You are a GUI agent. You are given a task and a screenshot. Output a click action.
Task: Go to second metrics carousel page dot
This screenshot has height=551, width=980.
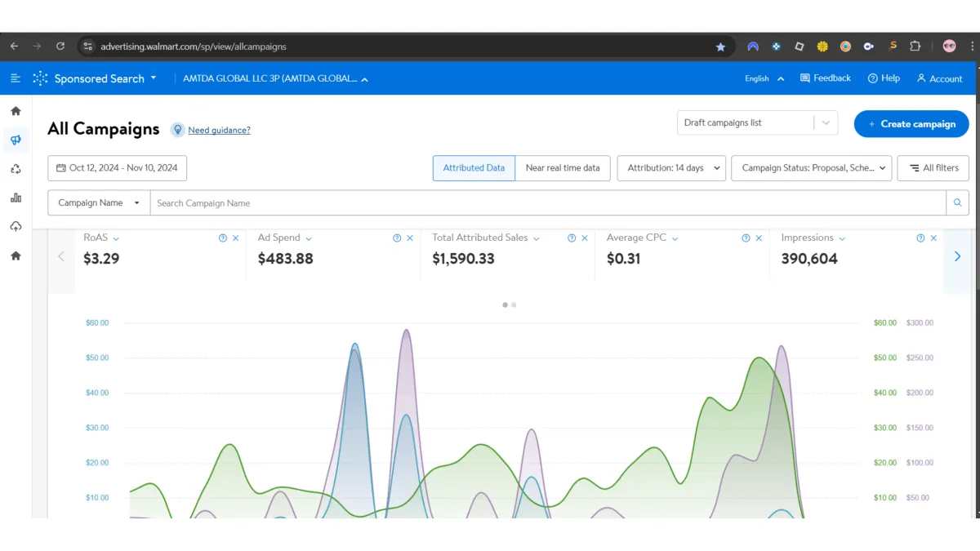[514, 304]
